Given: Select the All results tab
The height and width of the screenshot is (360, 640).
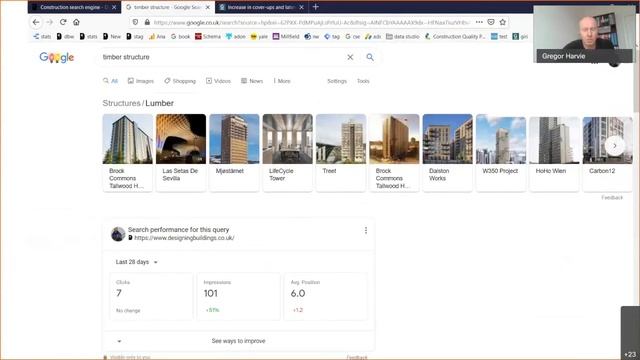Looking at the screenshot, I should (111, 81).
